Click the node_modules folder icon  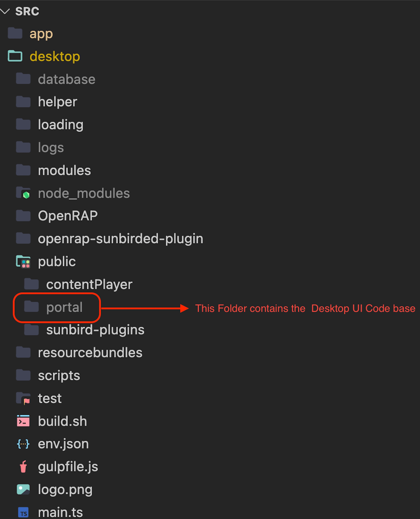tap(23, 193)
